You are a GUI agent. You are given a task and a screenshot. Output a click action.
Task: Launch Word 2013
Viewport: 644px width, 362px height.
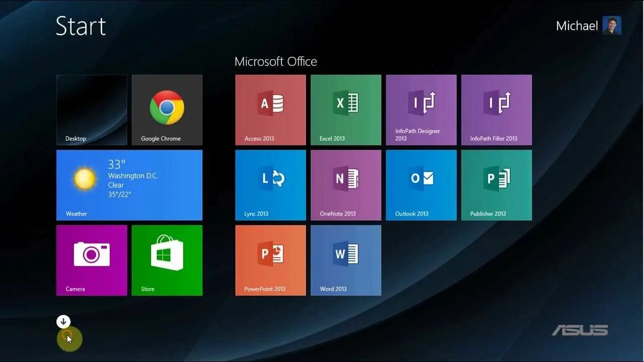[x=346, y=260]
